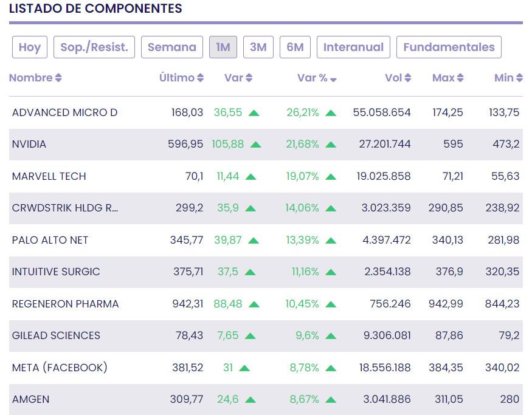Toggle the Var % descending sort arrow
The width and height of the screenshot is (532, 415).
(333, 79)
